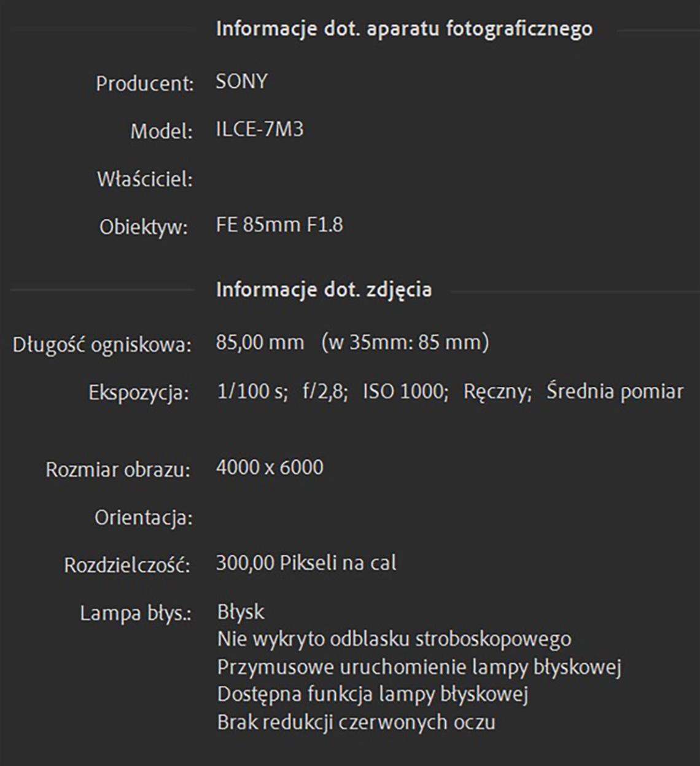Click the "Średnia pomiar" metering text
This screenshot has width=700, height=766.
point(615,391)
